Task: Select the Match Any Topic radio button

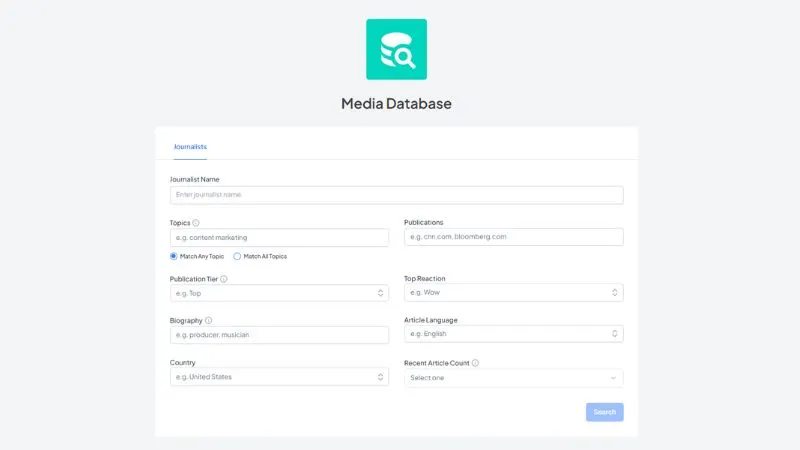Action: coord(173,256)
